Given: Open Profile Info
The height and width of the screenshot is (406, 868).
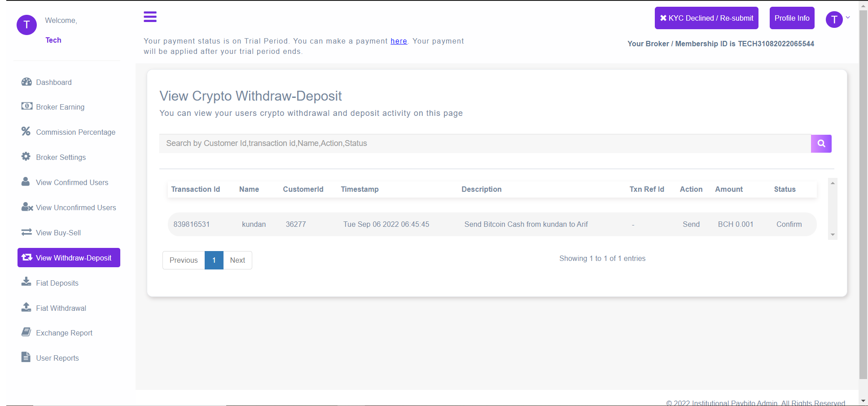Looking at the screenshot, I should (792, 18).
